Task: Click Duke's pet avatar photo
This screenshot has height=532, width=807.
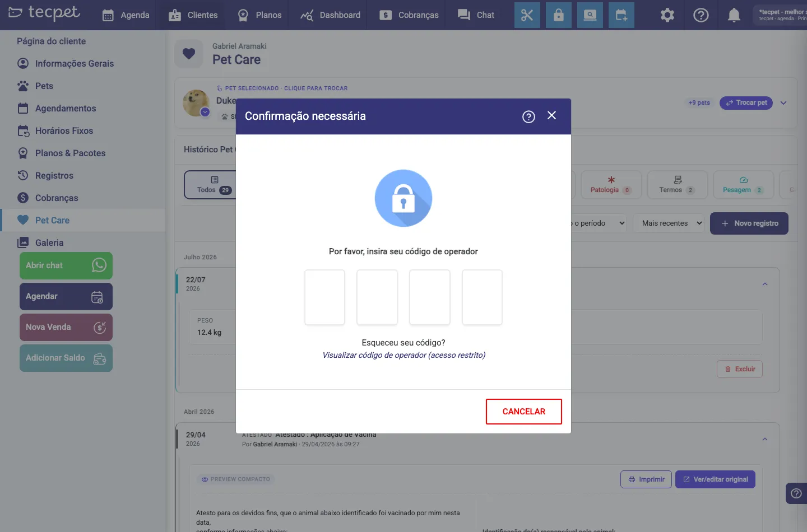Action: coord(196,103)
